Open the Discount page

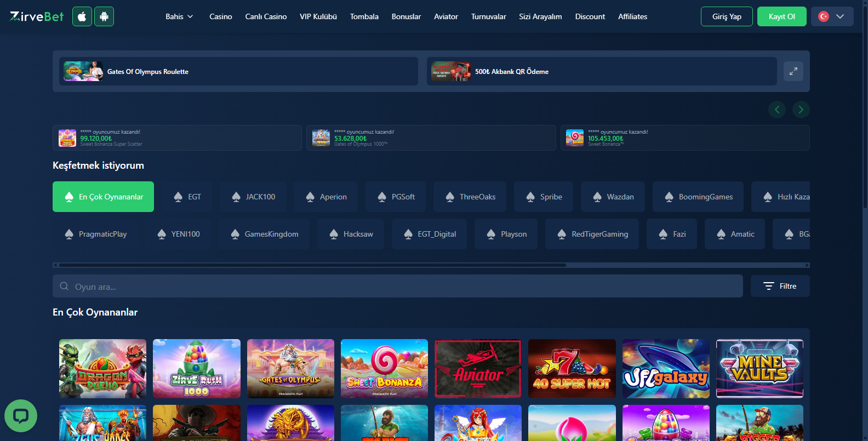[590, 16]
